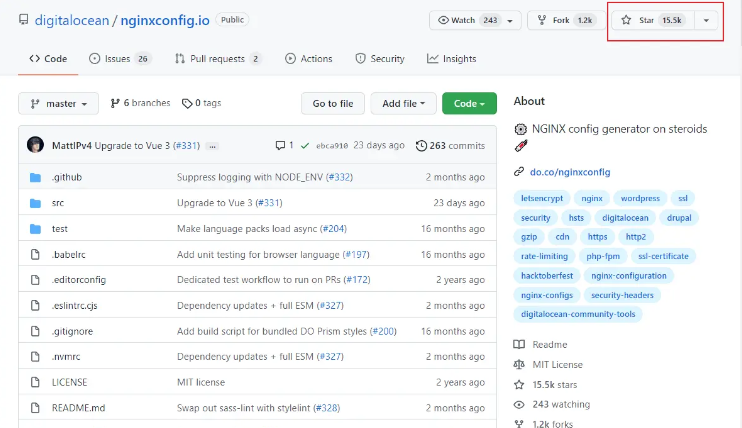Select the rate-limiting topic tag
The image size is (742, 428).
(544, 256)
